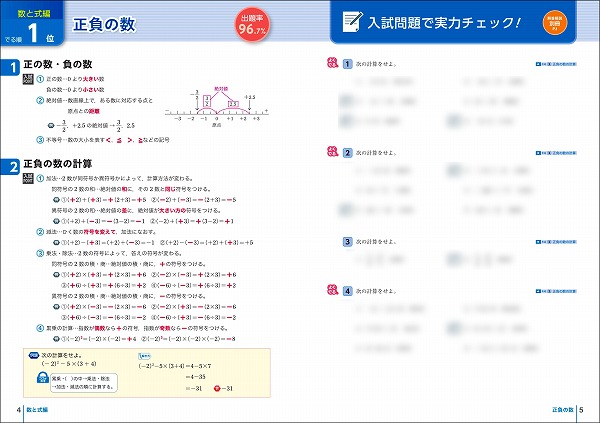Viewport: 600px width, 423px height.
Task: Click the notepad and pencil icon in header
Action: tap(352, 22)
